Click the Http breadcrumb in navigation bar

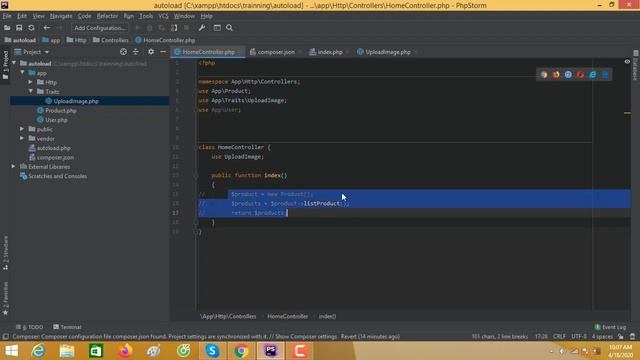[76, 40]
